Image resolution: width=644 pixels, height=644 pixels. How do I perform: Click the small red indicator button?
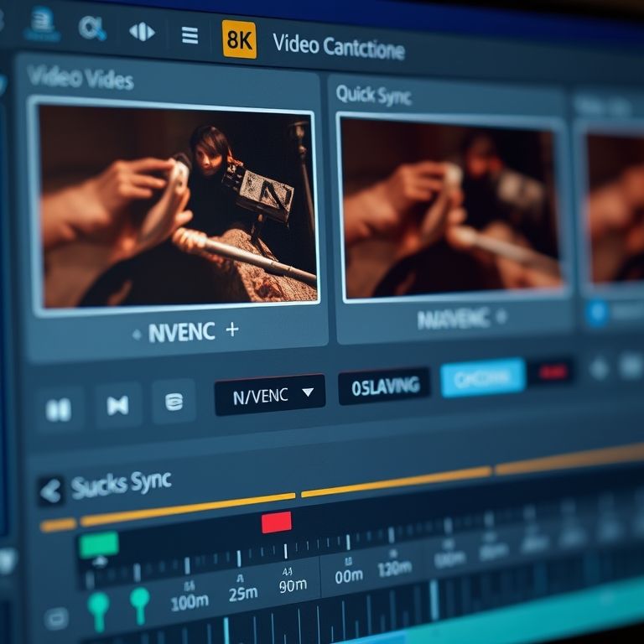553,372
